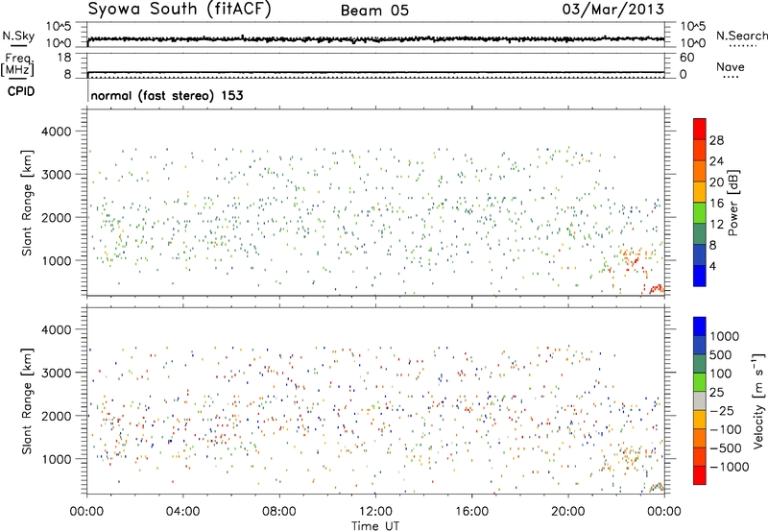The image size is (768, 532).
Task: Click the 'Nave' legend label
Action: click(730, 67)
